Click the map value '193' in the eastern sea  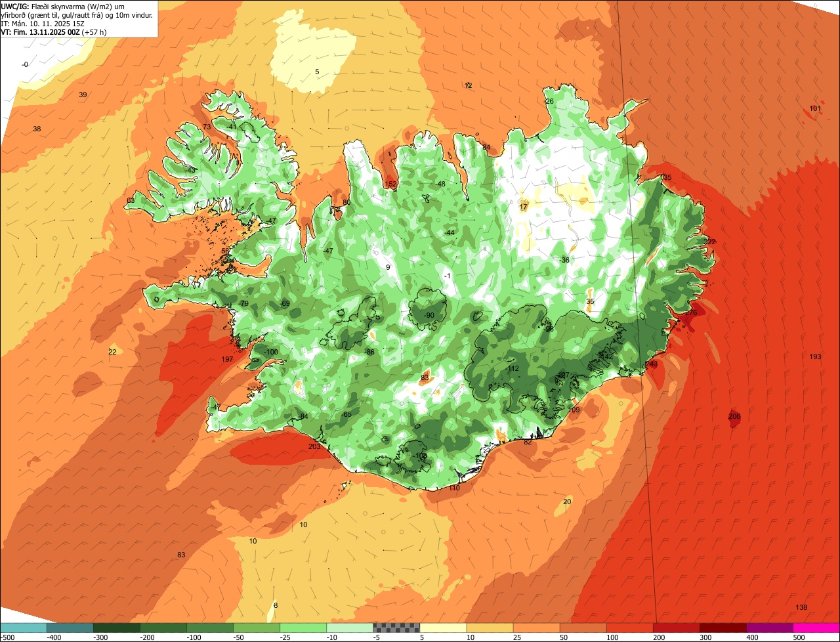coord(815,356)
